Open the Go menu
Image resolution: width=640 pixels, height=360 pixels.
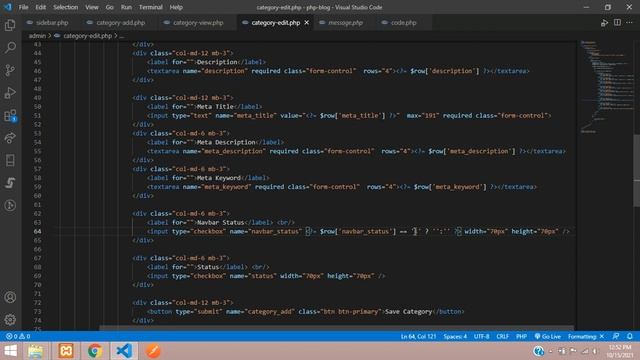click(x=109, y=7)
